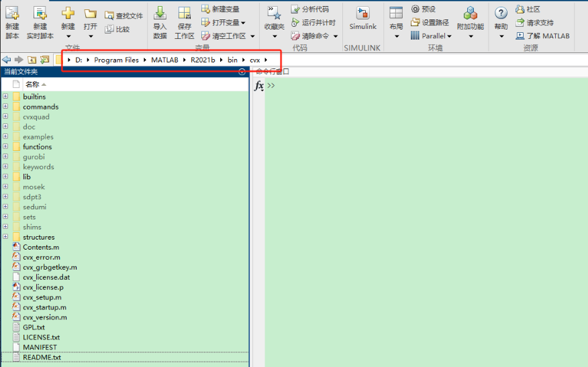This screenshot has height=367, width=588.
Task: Click the 新建实时脚本 (New Live Script) icon
Action: point(40,13)
